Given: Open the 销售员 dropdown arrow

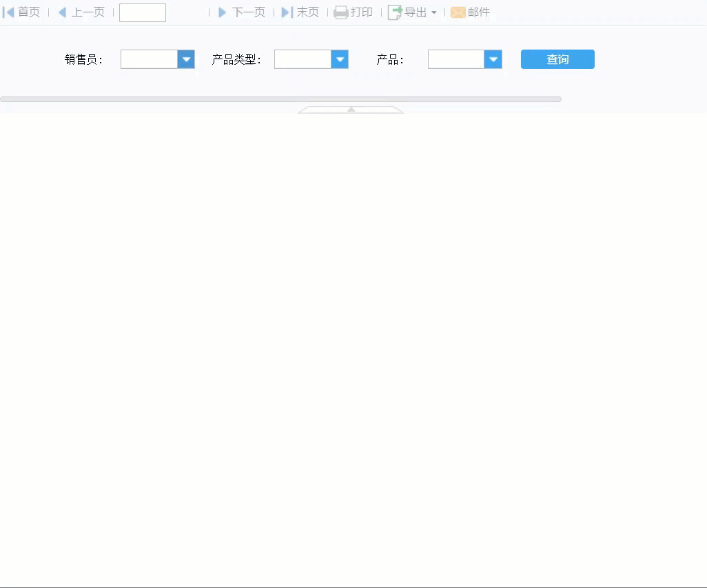Looking at the screenshot, I should [x=186, y=59].
